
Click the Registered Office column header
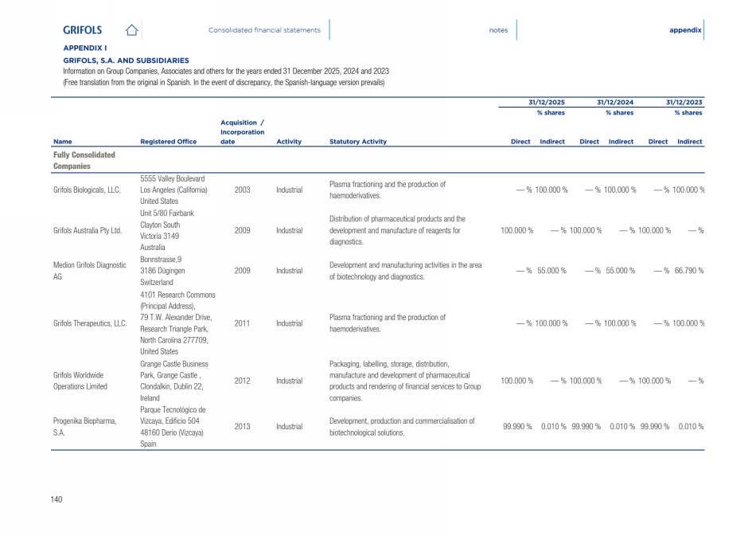(168, 142)
